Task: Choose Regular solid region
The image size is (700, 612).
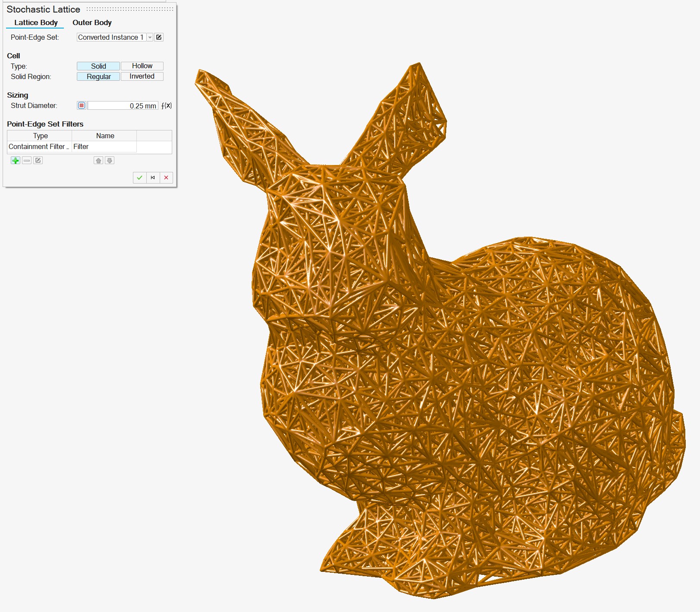Action: [x=98, y=76]
